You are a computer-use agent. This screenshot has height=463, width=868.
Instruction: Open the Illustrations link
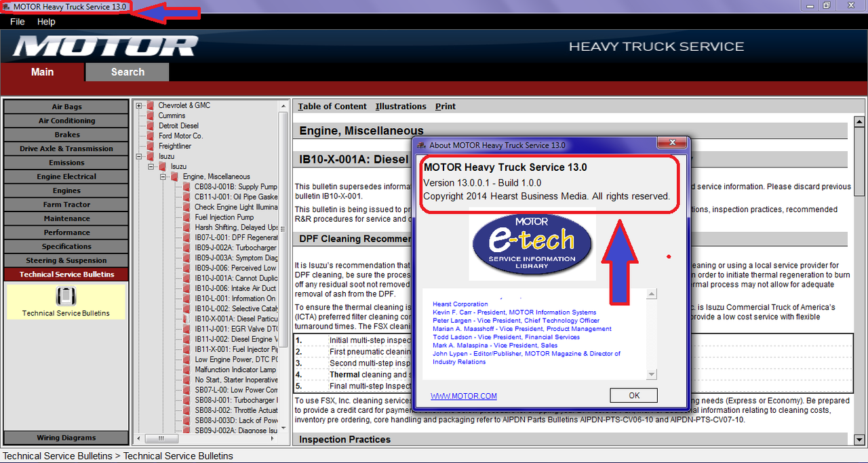point(401,106)
